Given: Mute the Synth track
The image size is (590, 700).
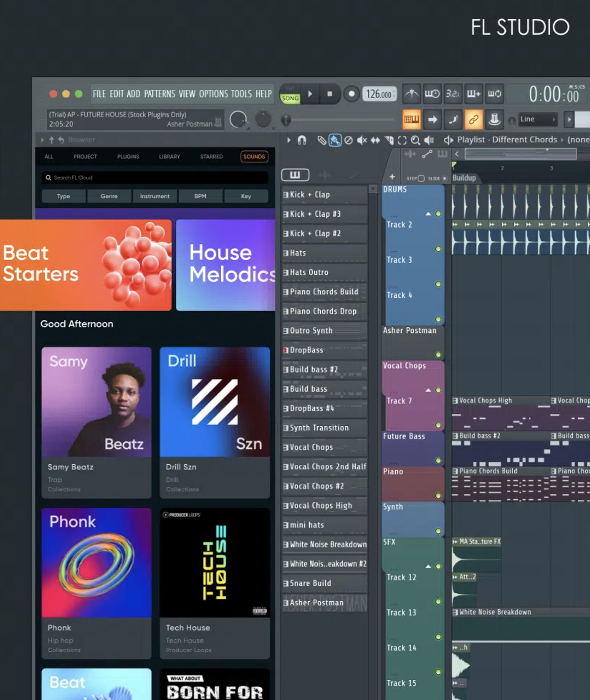Looking at the screenshot, I should (x=438, y=531).
